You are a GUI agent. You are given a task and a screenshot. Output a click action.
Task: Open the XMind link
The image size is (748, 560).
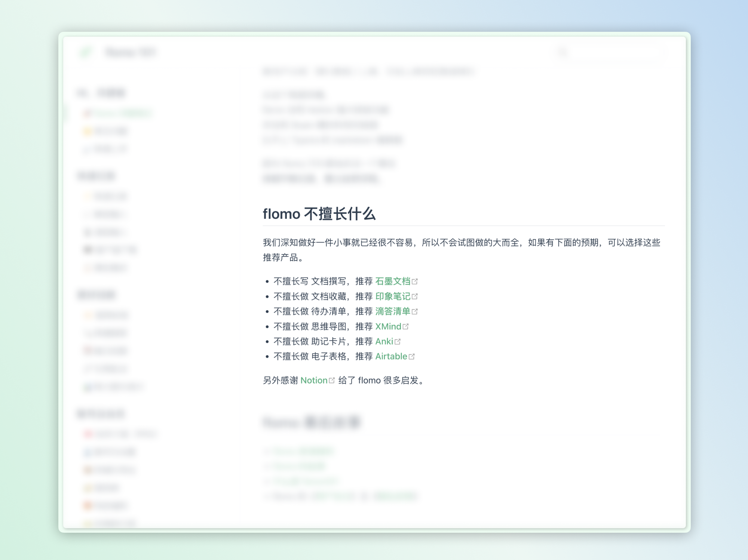tap(388, 326)
